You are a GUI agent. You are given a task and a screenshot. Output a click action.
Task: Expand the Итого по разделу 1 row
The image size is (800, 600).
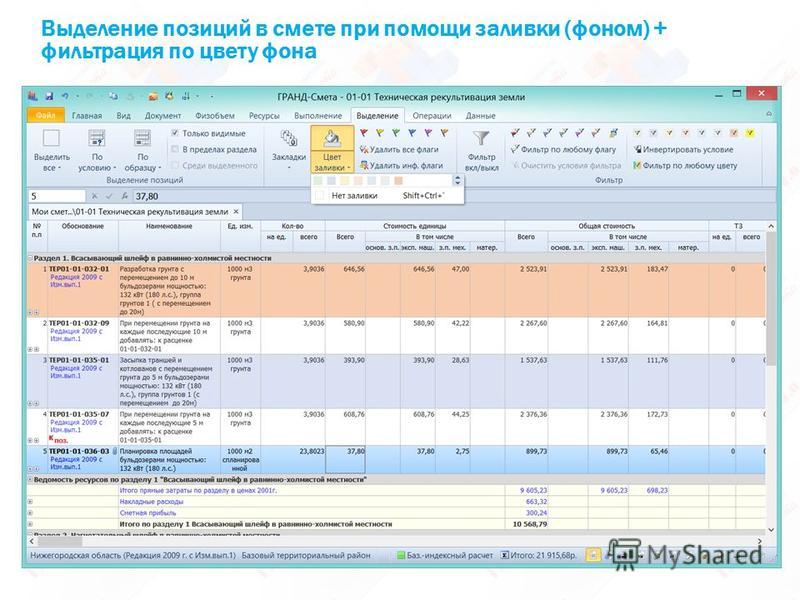pyautogui.click(x=30, y=524)
